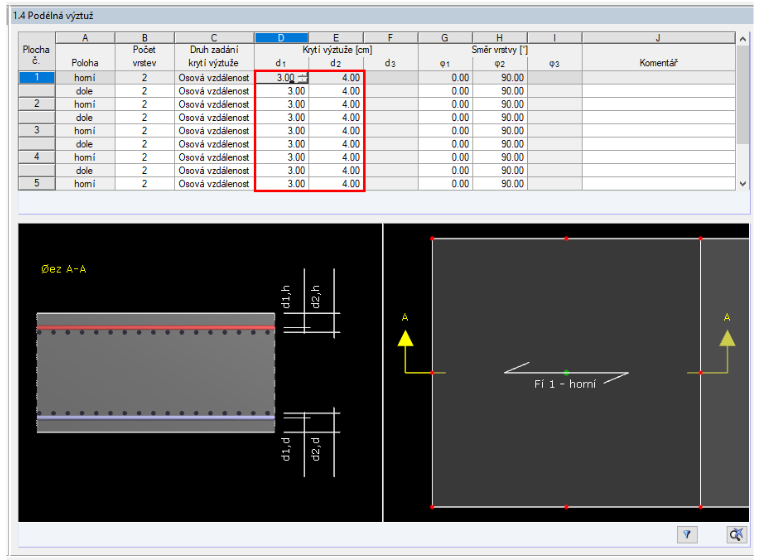Click layer count '2' in surface 1 horní row
The width and height of the screenshot is (760, 560).
click(x=144, y=78)
